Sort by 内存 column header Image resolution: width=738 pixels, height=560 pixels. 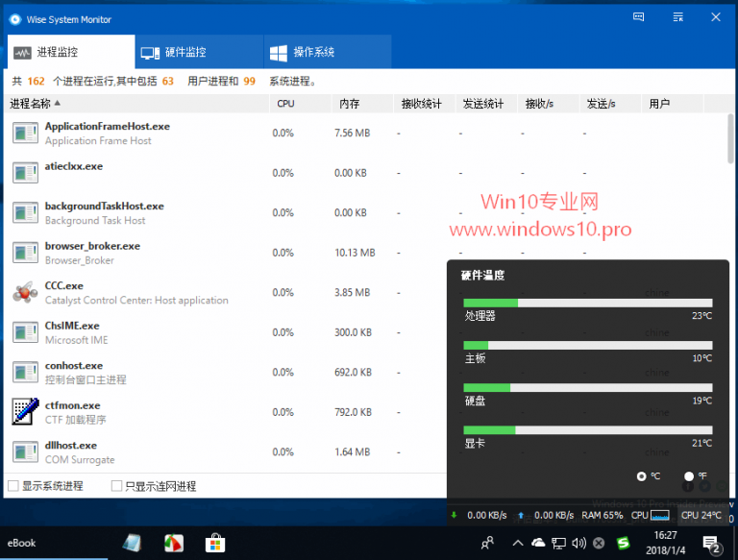pos(362,104)
